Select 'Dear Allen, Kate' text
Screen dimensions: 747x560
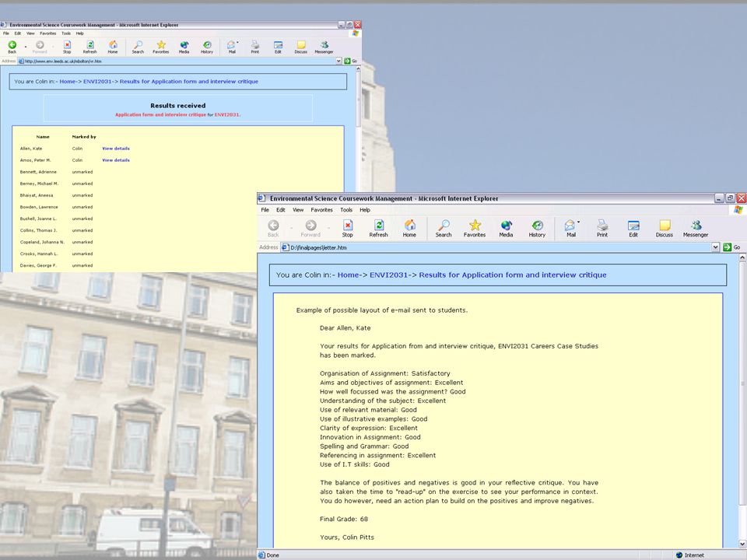point(345,328)
